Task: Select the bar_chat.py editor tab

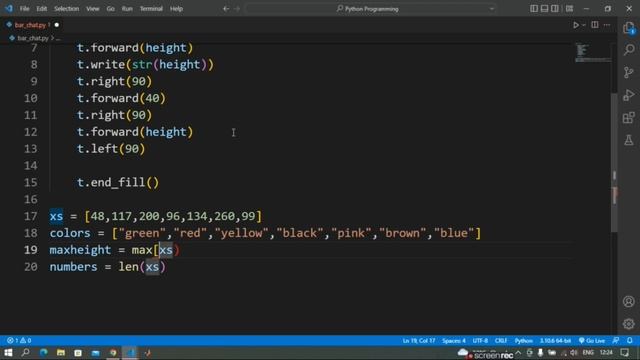Action: (x=32, y=25)
